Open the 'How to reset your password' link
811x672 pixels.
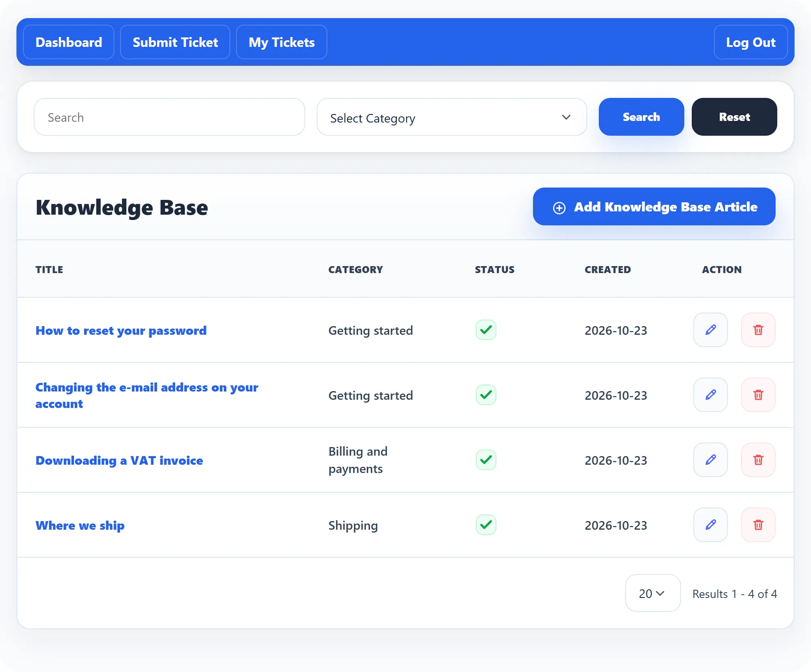pyautogui.click(x=121, y=331)
